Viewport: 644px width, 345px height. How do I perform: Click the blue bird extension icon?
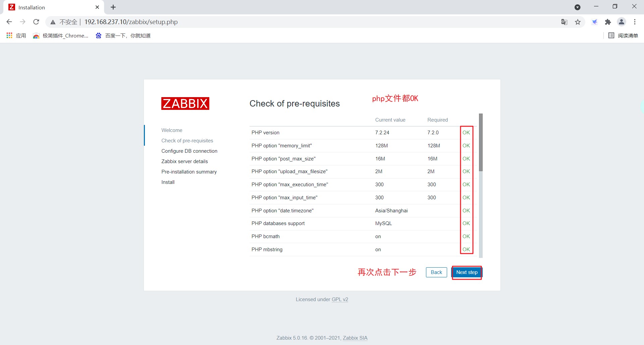[595, 22]
